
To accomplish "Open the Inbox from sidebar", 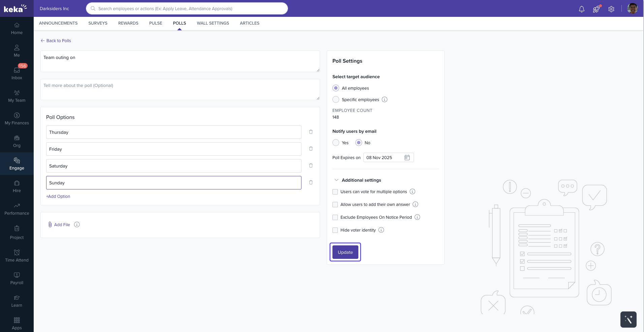I will pos(17,73).
